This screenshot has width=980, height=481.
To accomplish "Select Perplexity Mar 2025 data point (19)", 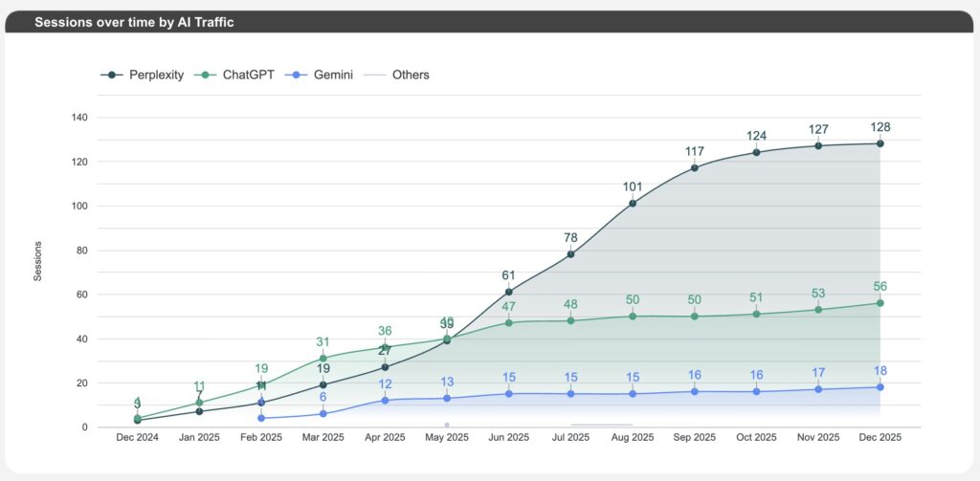I will [323, 384].
